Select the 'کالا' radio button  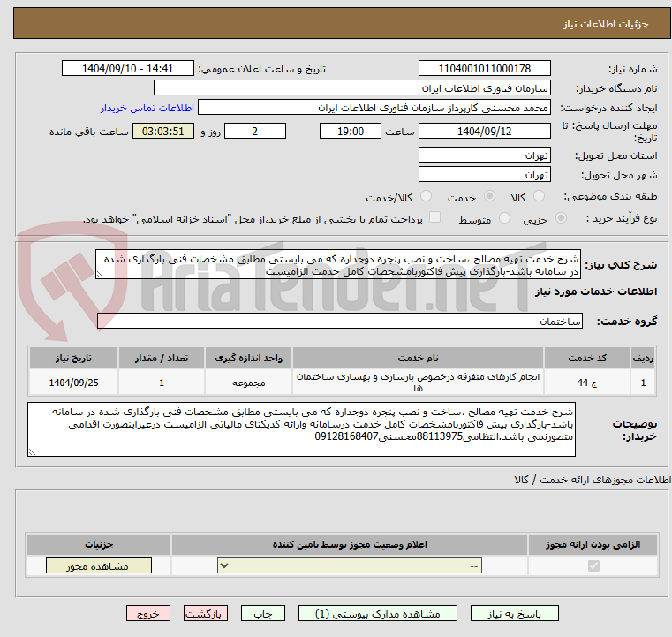click(539, 196)
